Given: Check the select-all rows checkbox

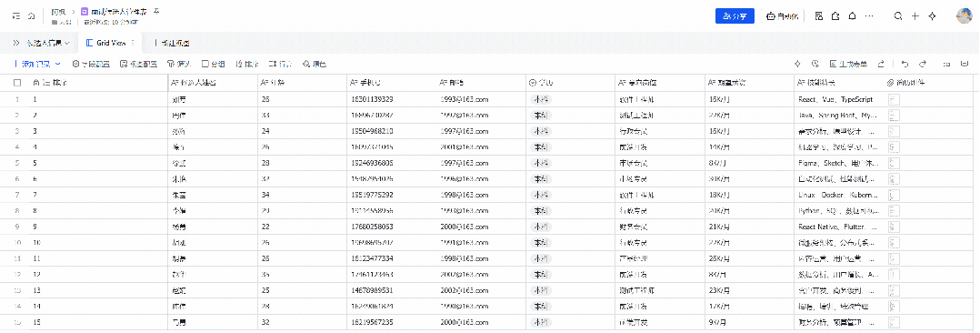Looking at the screenshot, I should [17, 83].
